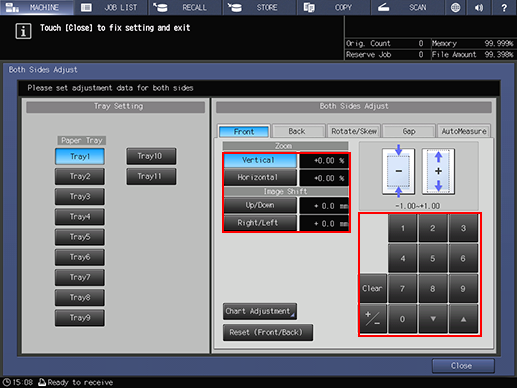
Task: Click the globe language icon
Action: (x=456, y=7)
